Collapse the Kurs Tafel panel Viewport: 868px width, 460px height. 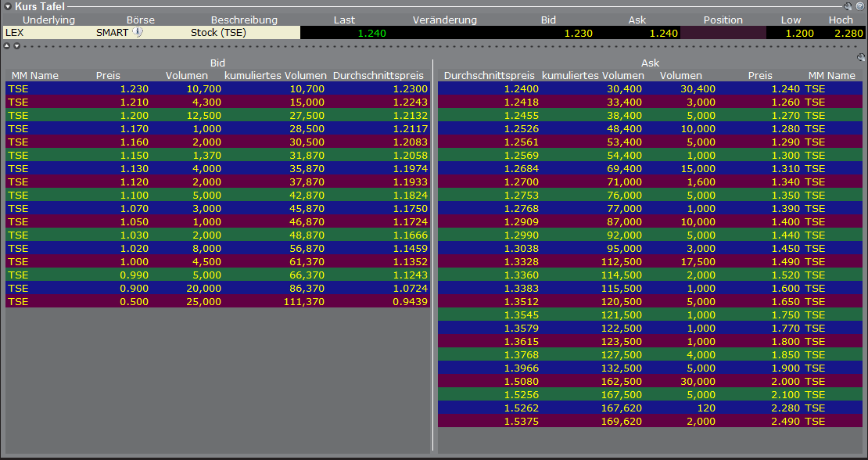[7, 6]
